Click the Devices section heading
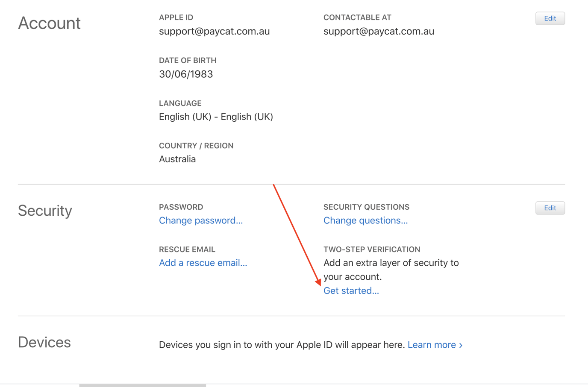The image size is (588, 387). coord(44,342)
